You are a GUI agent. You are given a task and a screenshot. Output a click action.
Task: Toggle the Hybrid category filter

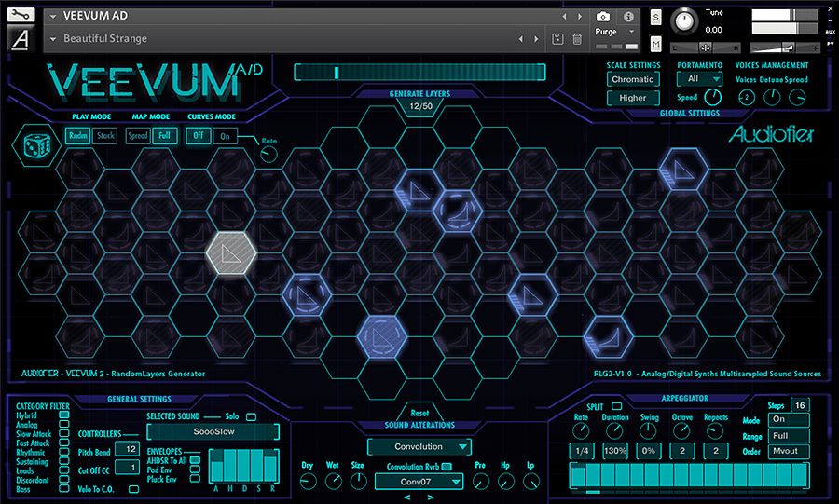tap(64, 415)
